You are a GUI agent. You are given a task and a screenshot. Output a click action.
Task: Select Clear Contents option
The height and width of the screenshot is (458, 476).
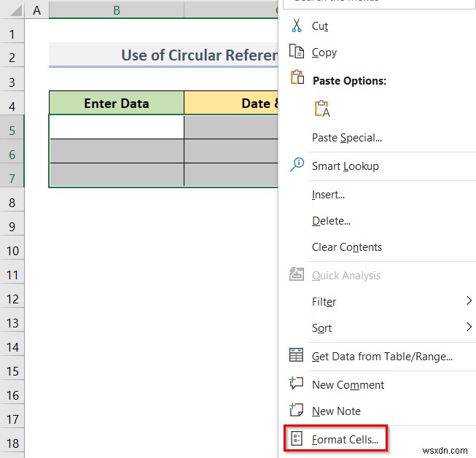[347, 247]
